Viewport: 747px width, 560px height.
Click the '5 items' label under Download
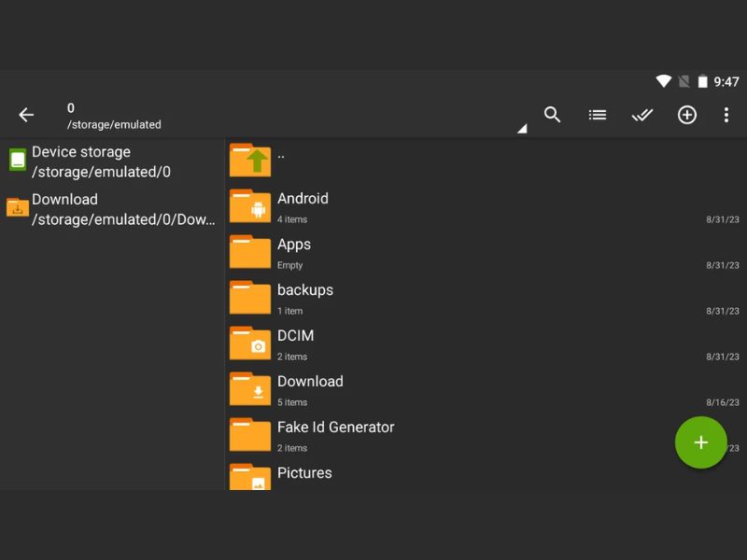292,402
